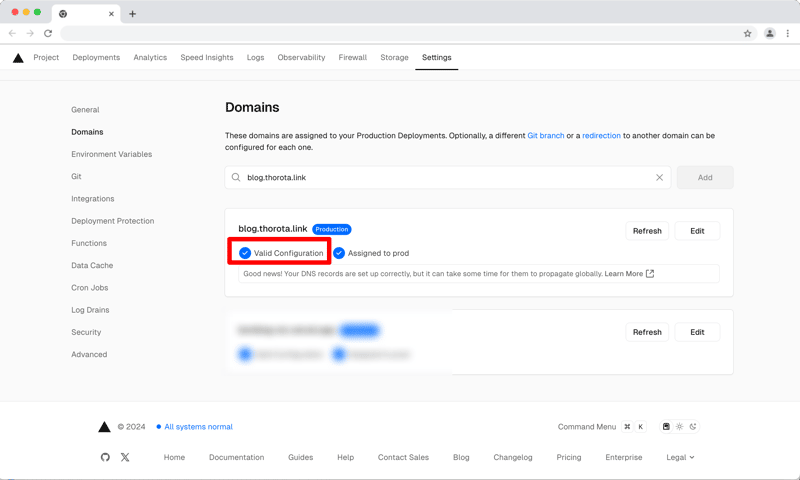Clear the domain search field with X icon
The height and width of the screenshot is (480, 800).
[x=659, y=178]
